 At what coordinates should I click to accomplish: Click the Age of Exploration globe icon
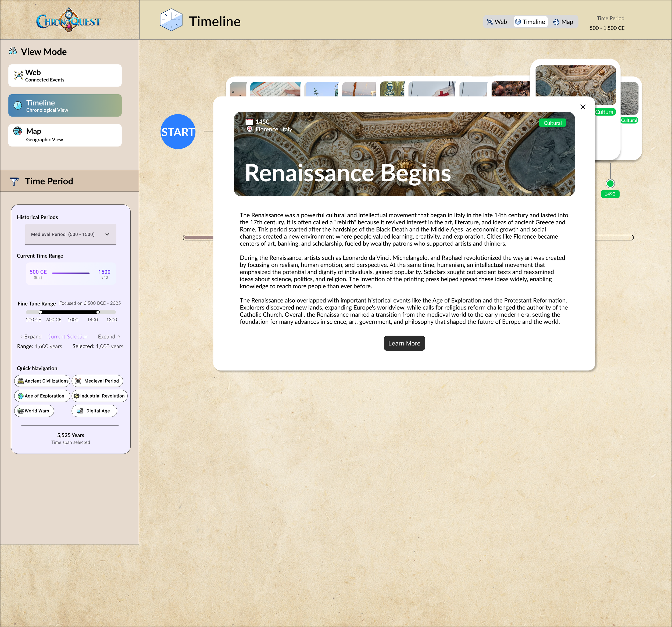coord(21,396)
